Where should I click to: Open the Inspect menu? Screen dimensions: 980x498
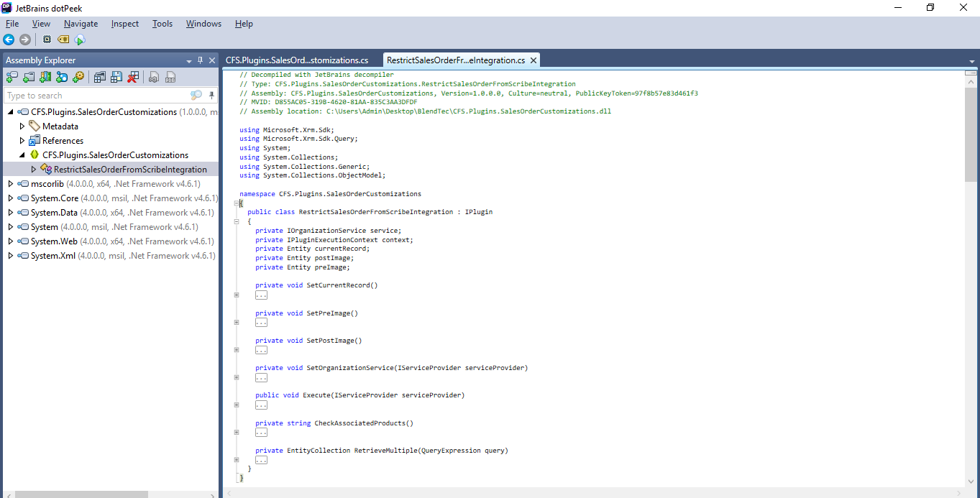coord(125,24)
